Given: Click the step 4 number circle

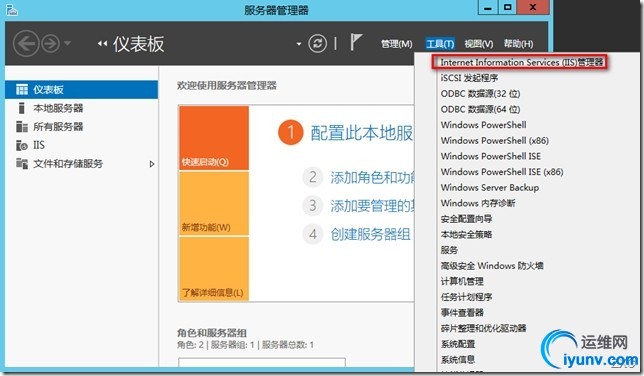Looking at the screenshot, I should (x=313, y=234).
